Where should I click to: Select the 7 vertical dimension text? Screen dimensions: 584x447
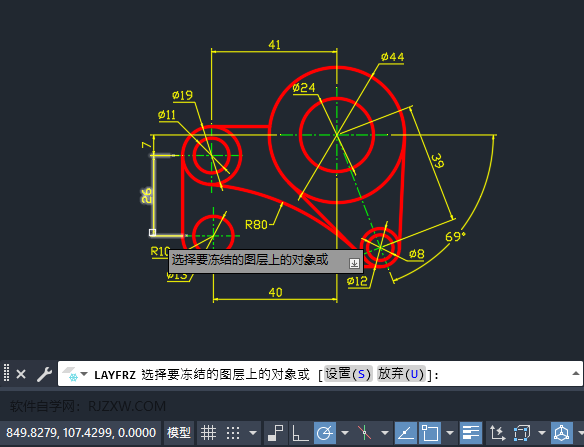147,144
